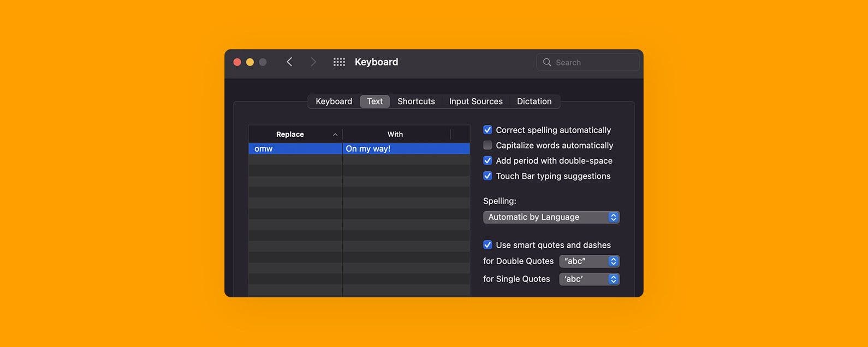This screenshot has width=868, height=347.
Task: Open the Single Quotes style dropdown
Action: coord(590,279)
